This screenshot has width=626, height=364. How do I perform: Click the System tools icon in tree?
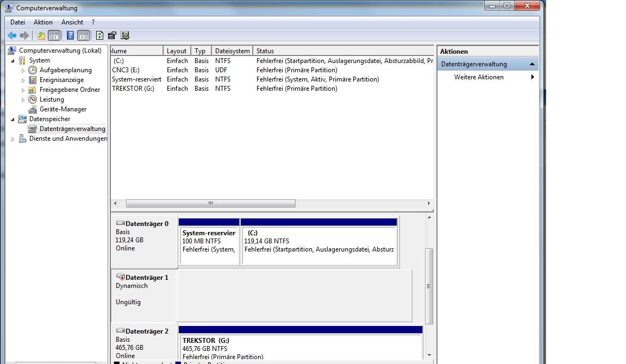[22, 60]
